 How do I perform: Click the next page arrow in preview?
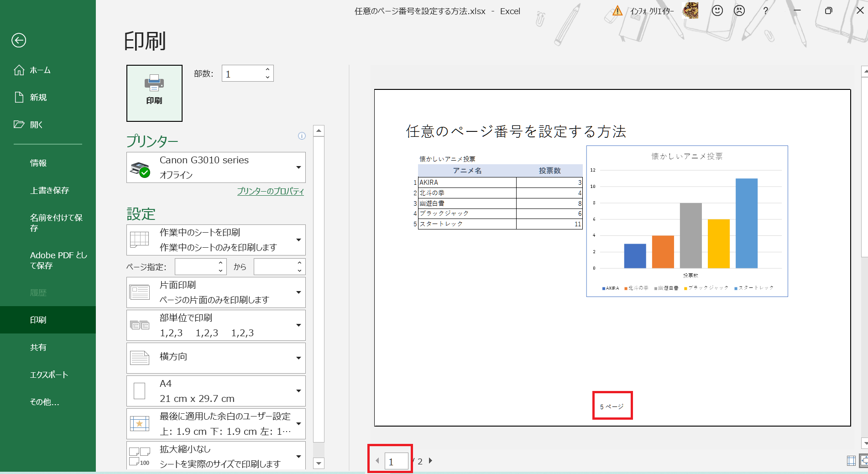[430, 461]
